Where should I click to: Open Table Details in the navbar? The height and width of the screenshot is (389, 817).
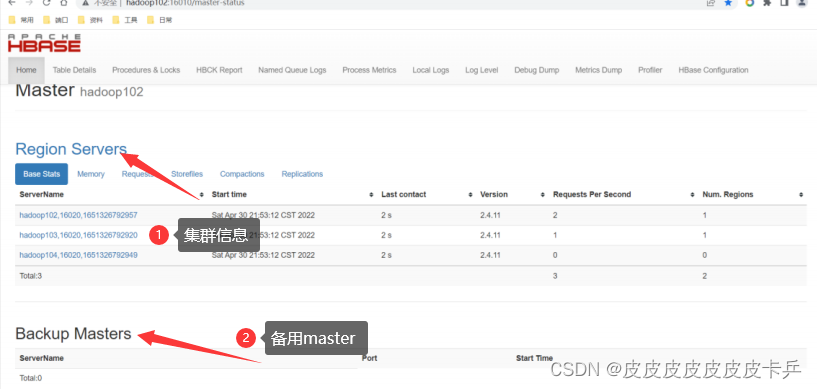[75, 70]
